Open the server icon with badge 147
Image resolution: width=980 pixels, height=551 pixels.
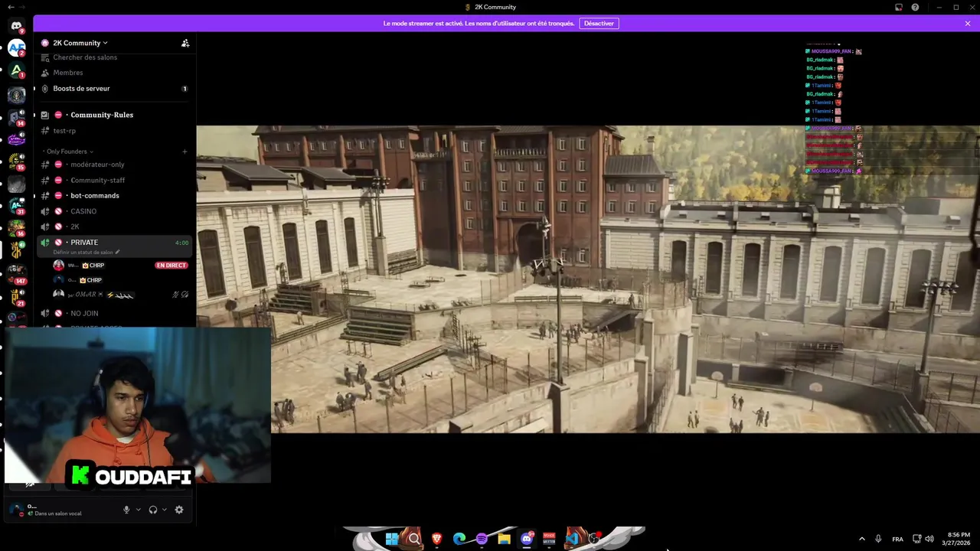coord(16,274)
